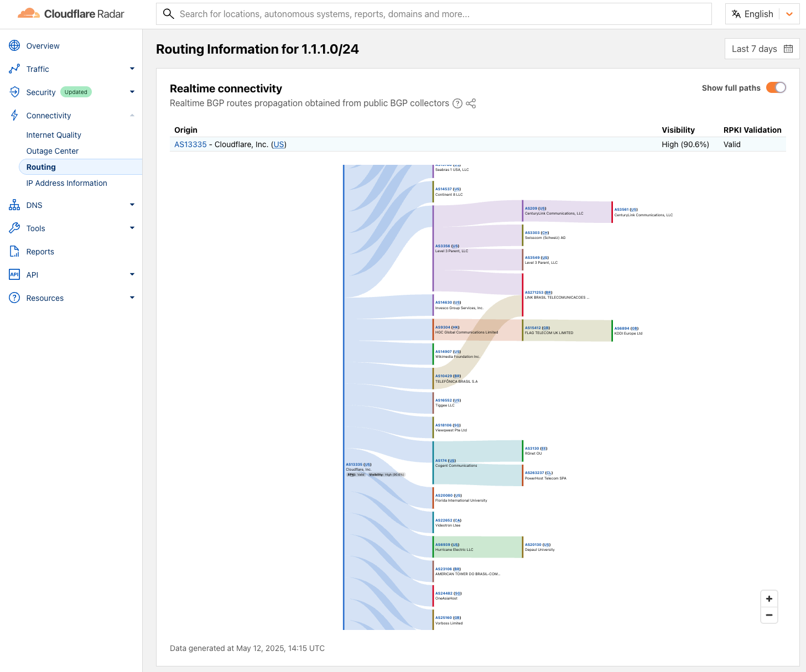Click the Connectivity lightning icon
806x672 pixels.
(14, 116)
